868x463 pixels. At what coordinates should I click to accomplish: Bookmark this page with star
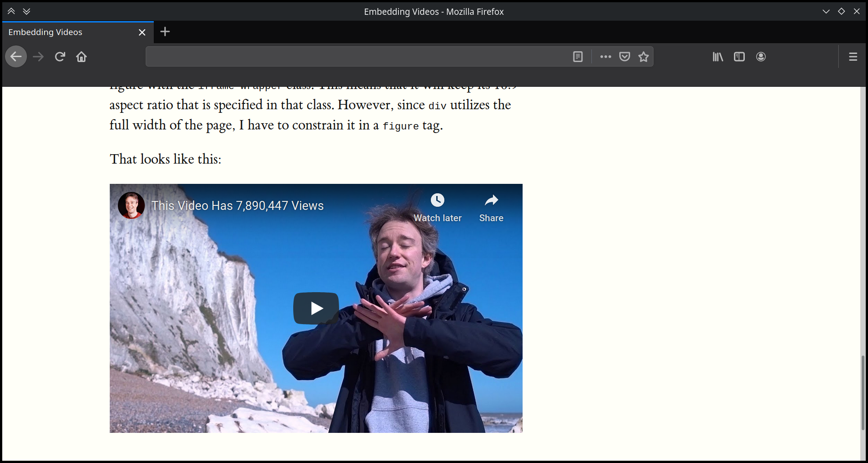click(x=644, y=57)
